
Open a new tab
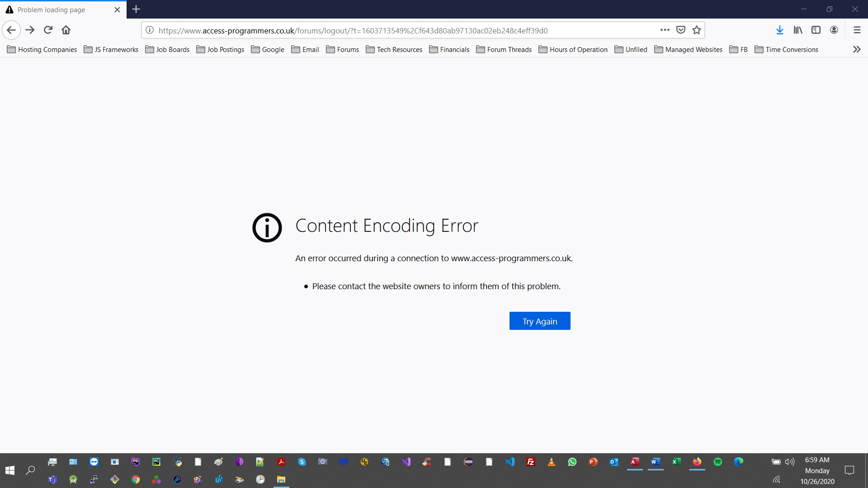(136, 9)
